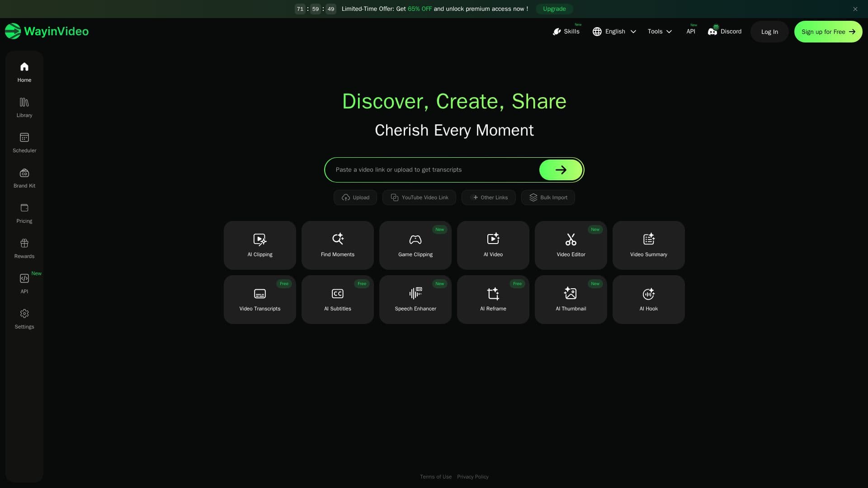Image resolution: width=868 pixels, height=488 pixels.
Task: Click the Sign up for Free button
Action: click(x=828, y=32)
